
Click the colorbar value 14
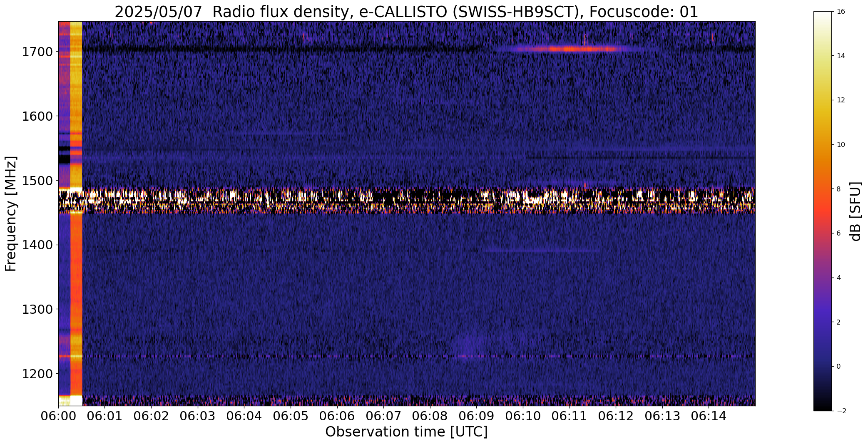(x=841, y=56)
